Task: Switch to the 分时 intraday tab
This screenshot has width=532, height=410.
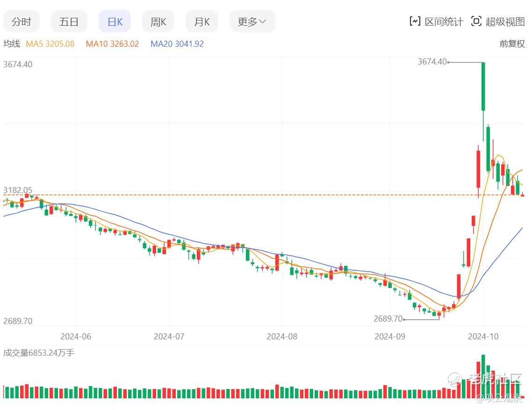Action: (22, 22)
